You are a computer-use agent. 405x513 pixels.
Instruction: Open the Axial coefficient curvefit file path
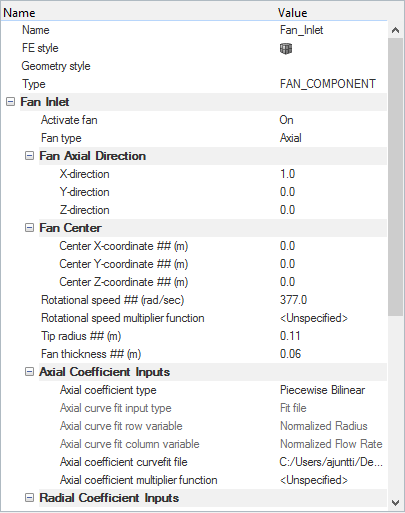(333, 462)
